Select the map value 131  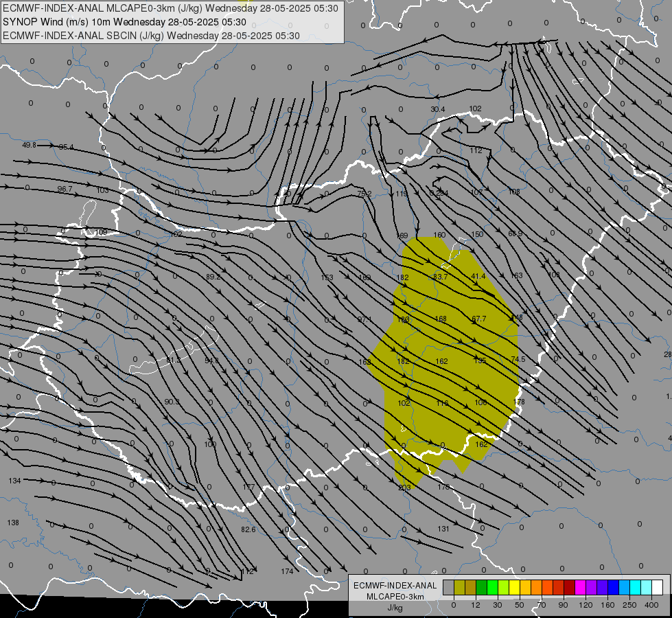(443, 529)
